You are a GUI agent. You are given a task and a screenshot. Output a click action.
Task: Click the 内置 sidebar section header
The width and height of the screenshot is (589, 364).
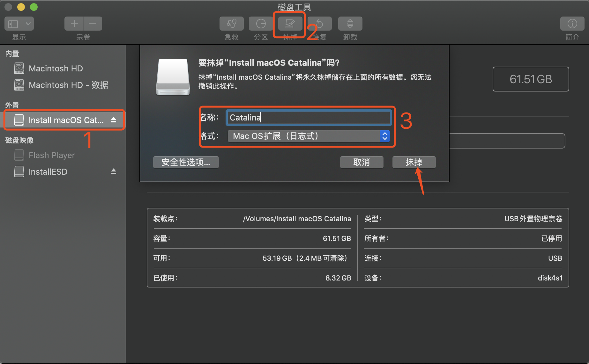[x=12, y=54]
